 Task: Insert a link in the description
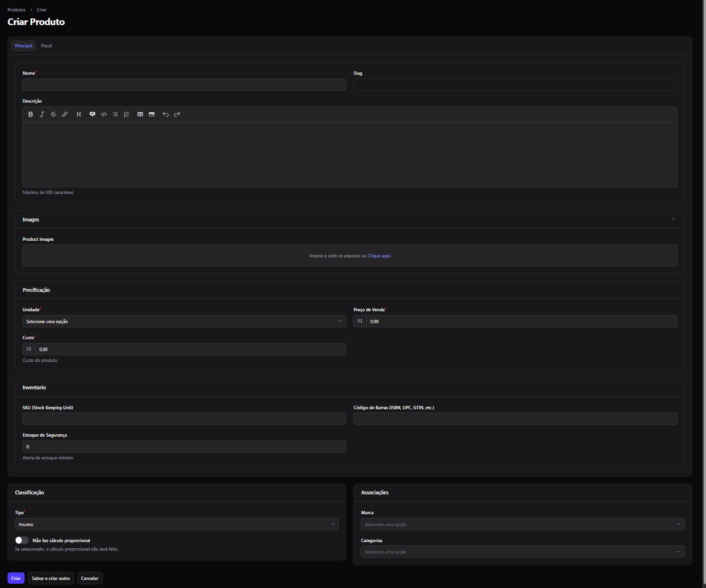pyautogui.click(x=65, y=114)
